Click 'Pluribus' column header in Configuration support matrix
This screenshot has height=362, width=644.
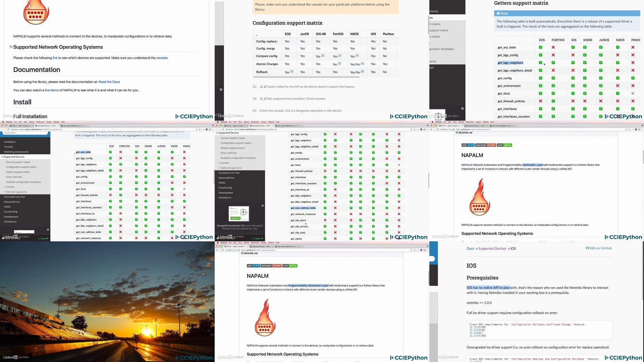coord(388,34)
